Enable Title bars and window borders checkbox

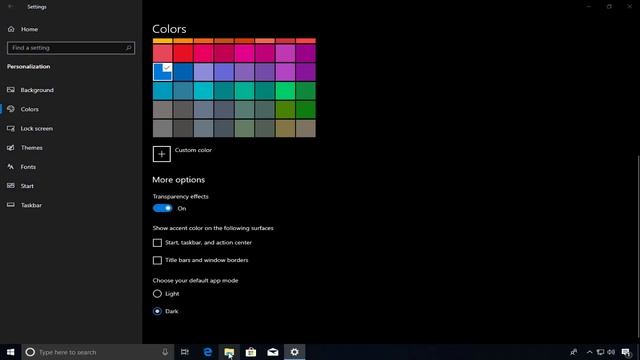[x=157, y=260]
